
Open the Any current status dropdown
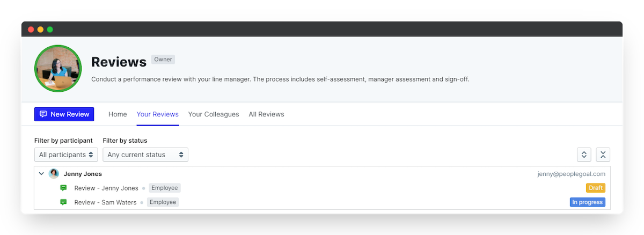tap(145, 155)
